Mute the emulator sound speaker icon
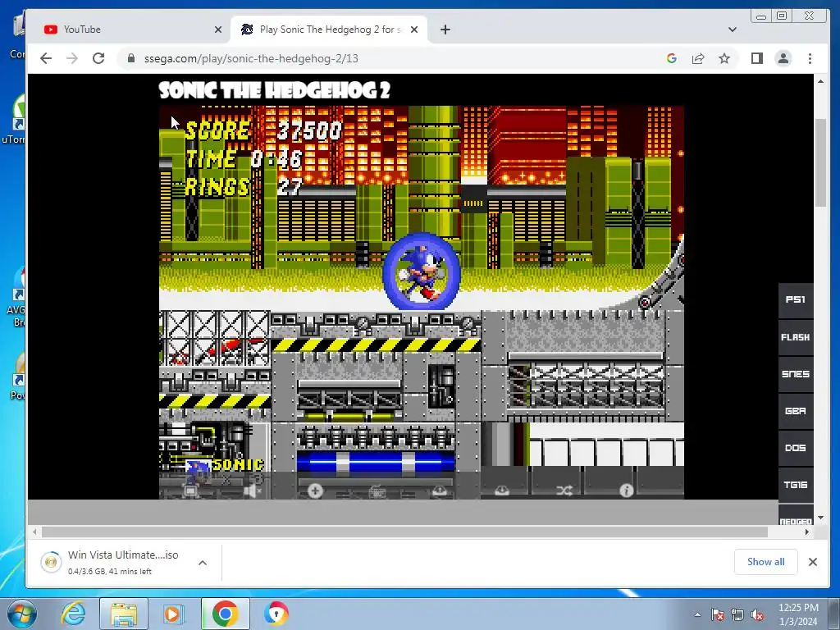 point(253,491)
